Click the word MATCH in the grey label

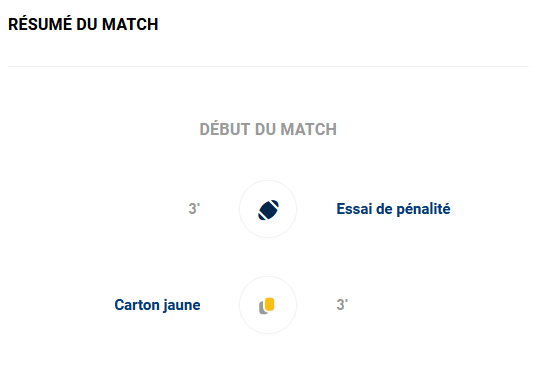tap(309, 129)
